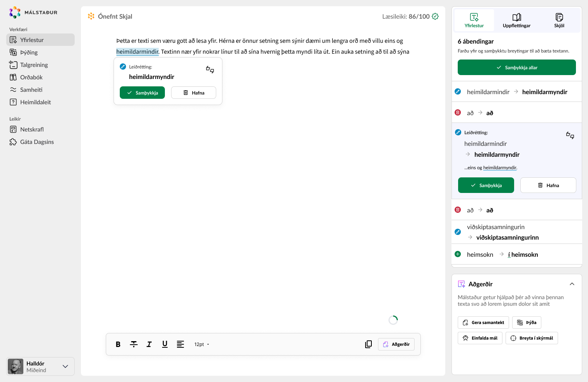
Task: Click the highlighted word heimildarmindir in text
Action: [137, 52]
